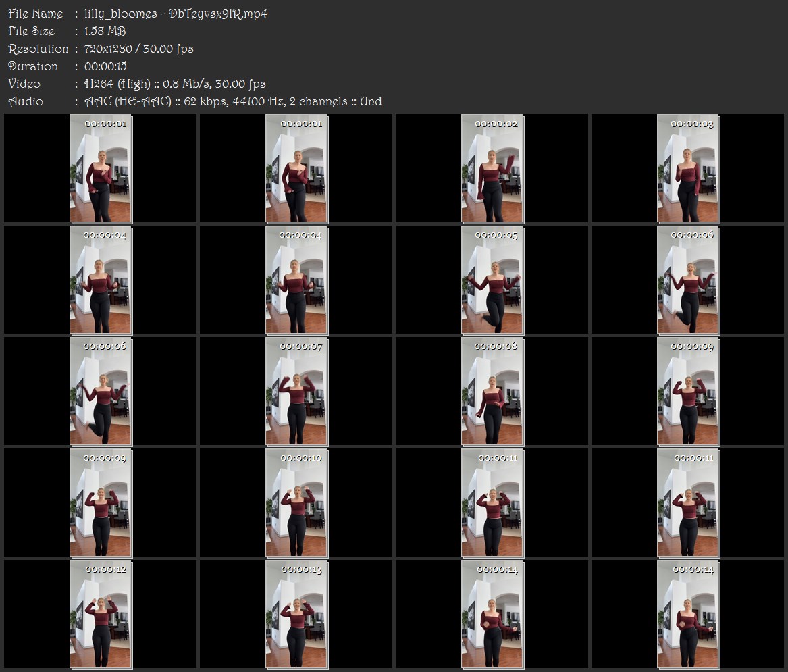Select the "Audio" label
The image size is (788, 672).
point(26,101)
